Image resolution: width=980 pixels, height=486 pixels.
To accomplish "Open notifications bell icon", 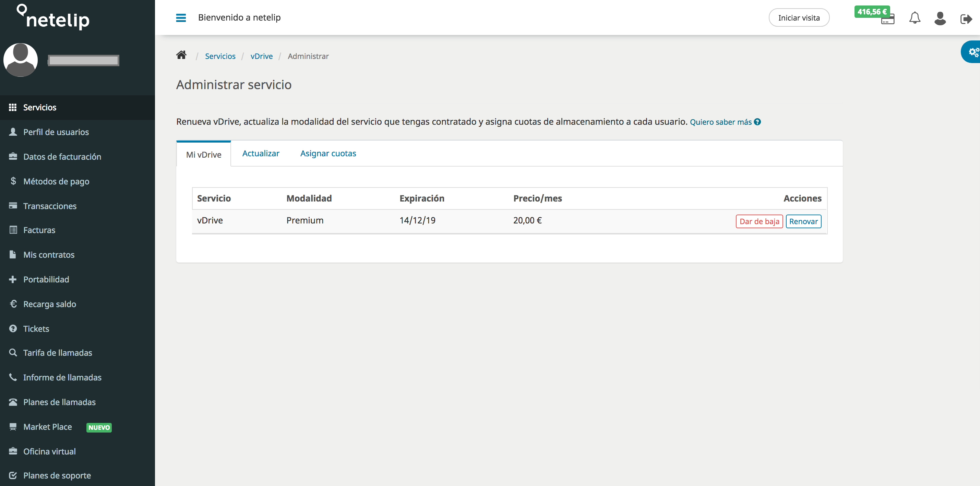I will point(915,17).
